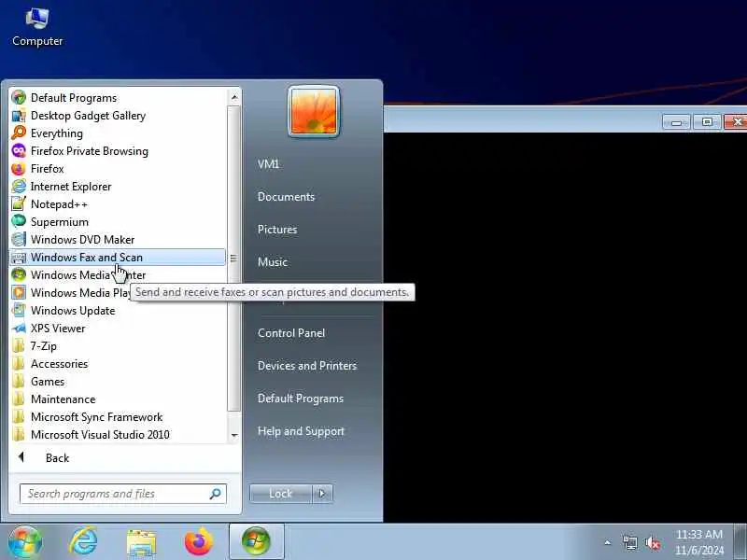Open the Everything search app icon
747x560 pixels.
[19, 133]
